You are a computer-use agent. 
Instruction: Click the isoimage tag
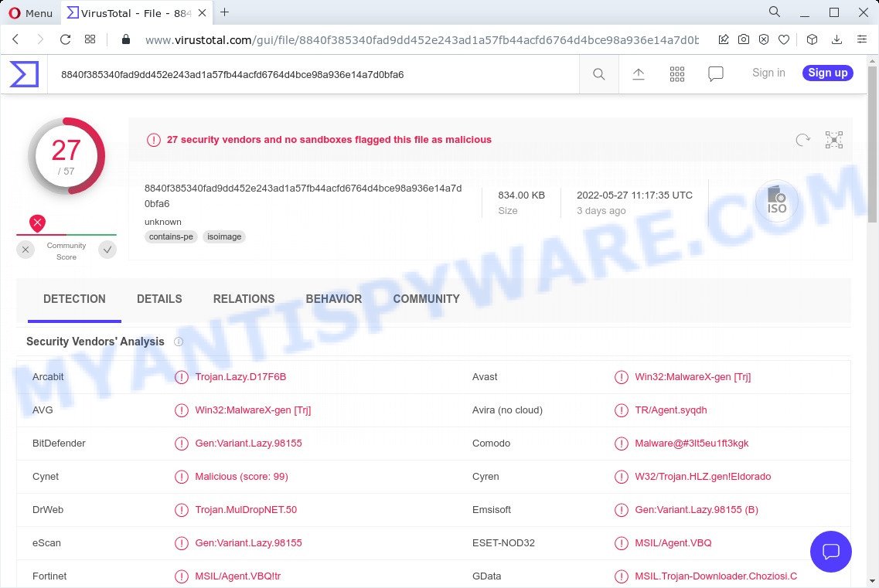tap(224, 236)
